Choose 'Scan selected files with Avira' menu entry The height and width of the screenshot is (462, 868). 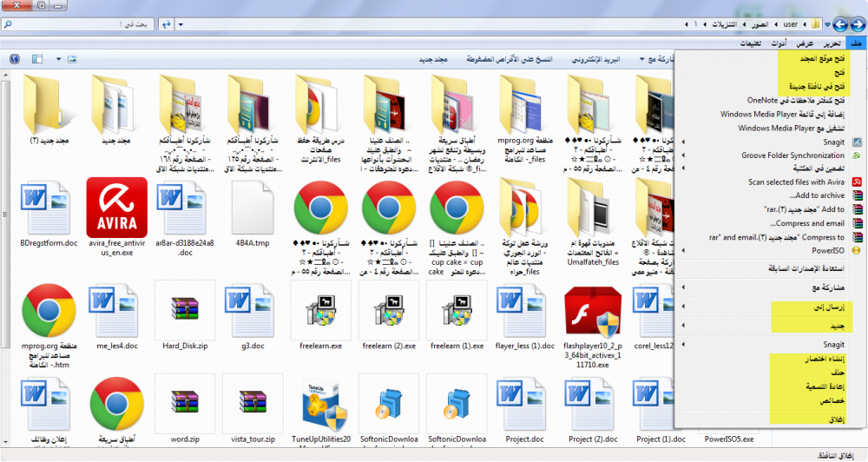[x=795, y=182]
